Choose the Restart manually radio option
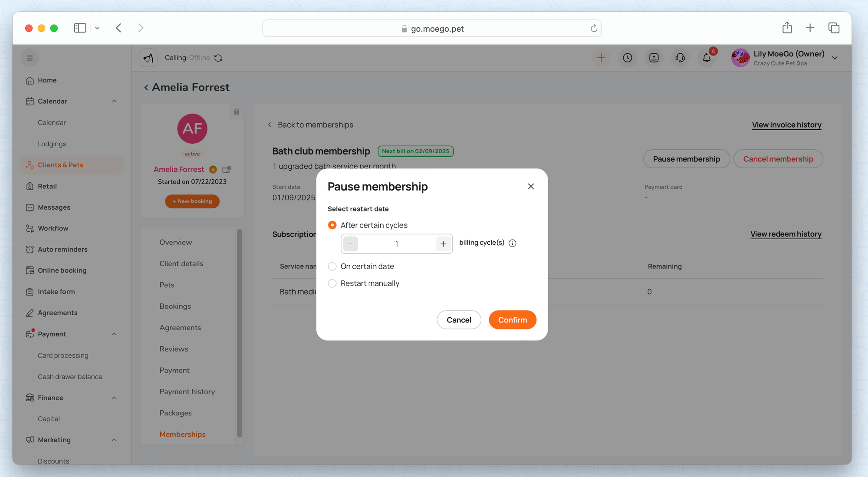 click(332, 283)
